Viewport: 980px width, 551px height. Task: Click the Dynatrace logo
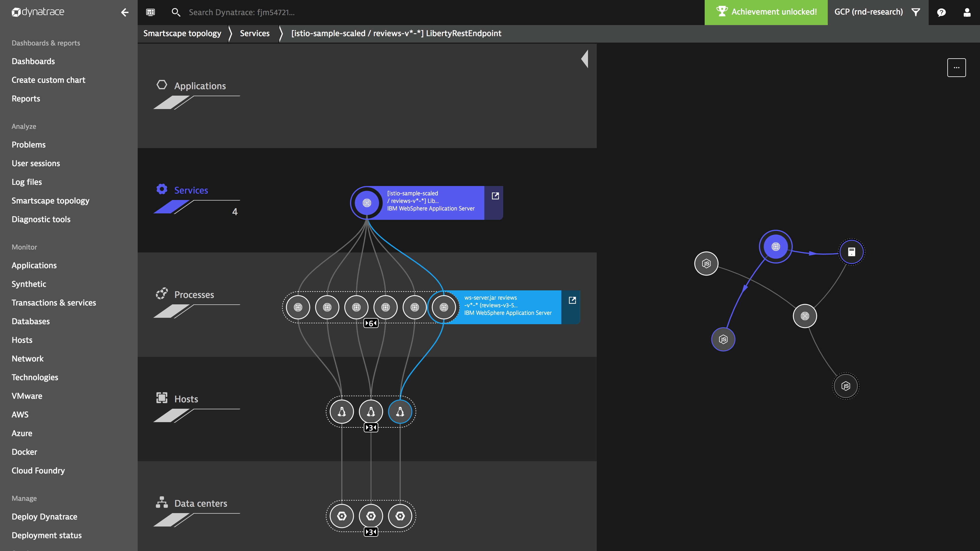click(x=38, y=12)
